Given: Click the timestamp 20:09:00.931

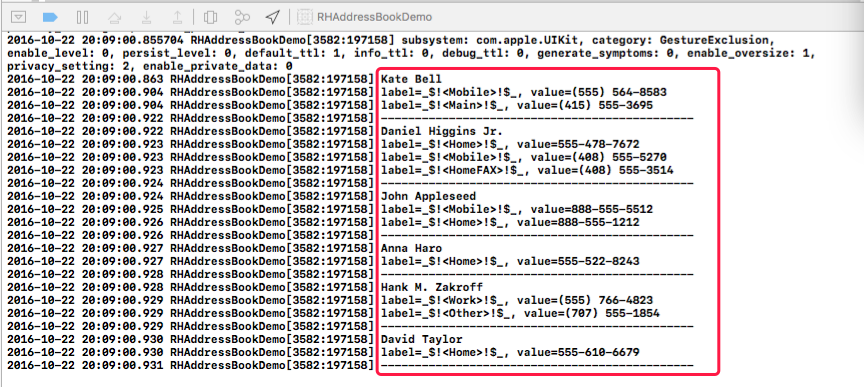Looking at the screenshot, I should point(122,366).
